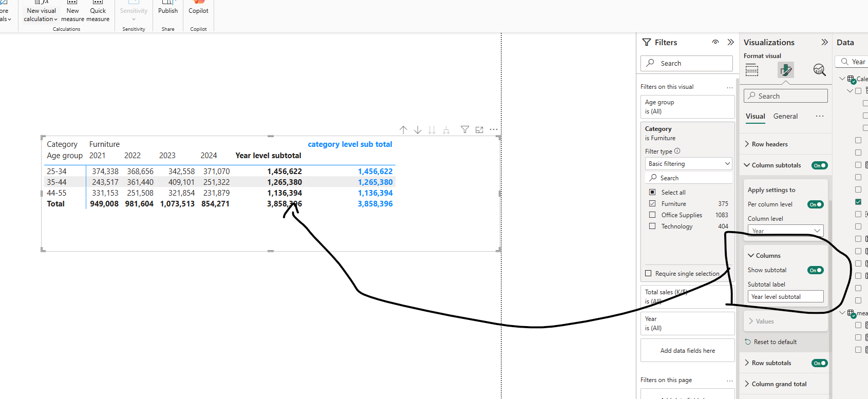
Task: Open the Basic filtering filter type dropdown
Action: tap(689, 163)
